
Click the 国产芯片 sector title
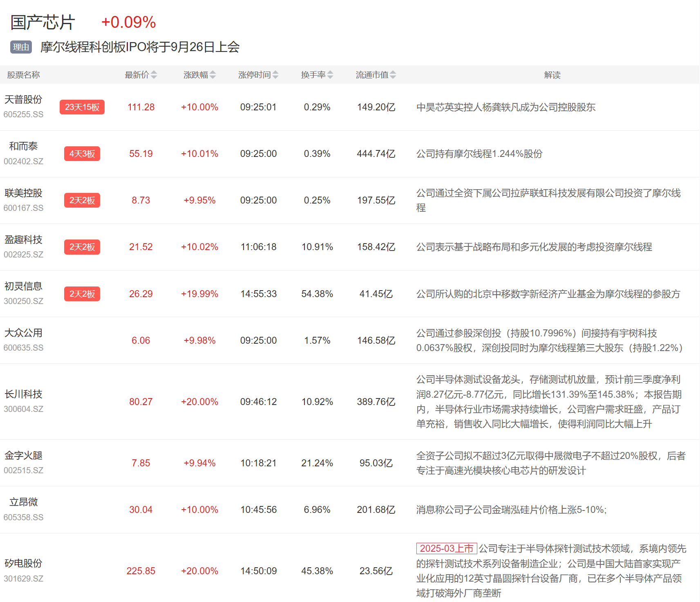43,22
